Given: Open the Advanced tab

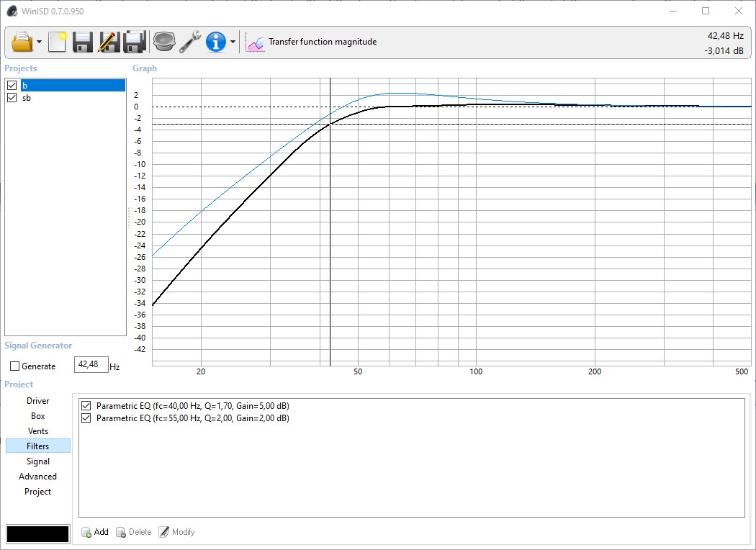Looking at the screenshot, I should 37,477.
